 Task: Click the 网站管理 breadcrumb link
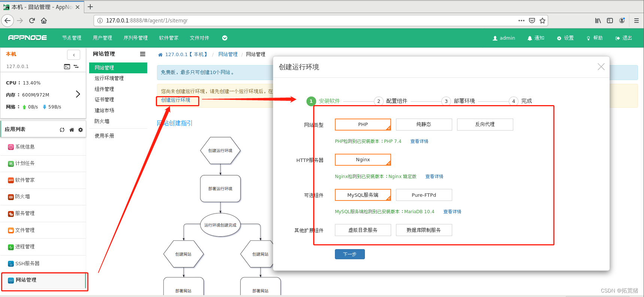228,54
